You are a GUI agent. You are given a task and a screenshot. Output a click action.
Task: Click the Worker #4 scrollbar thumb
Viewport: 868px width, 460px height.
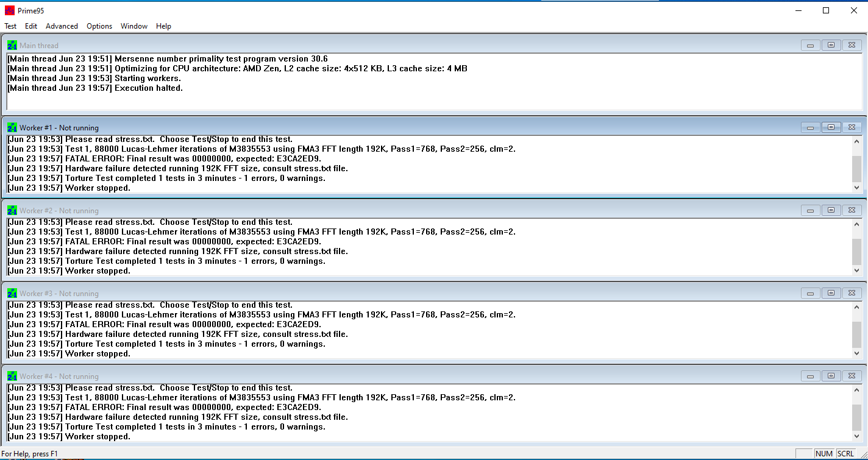click(857, 417)
